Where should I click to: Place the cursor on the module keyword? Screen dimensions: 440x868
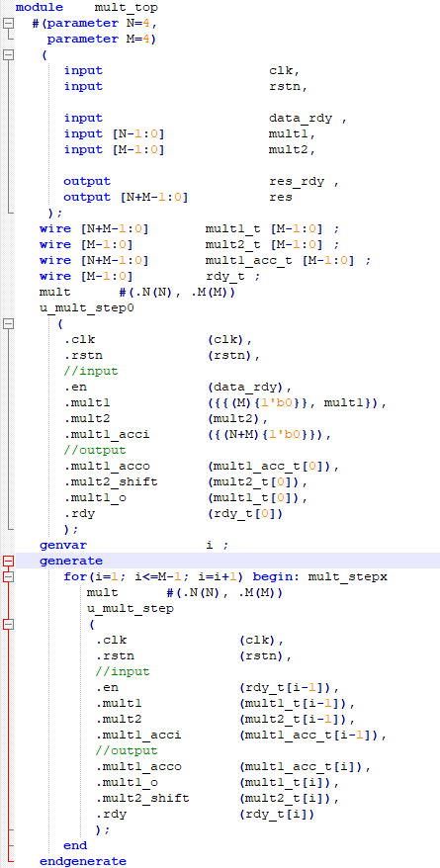point(40,7)
